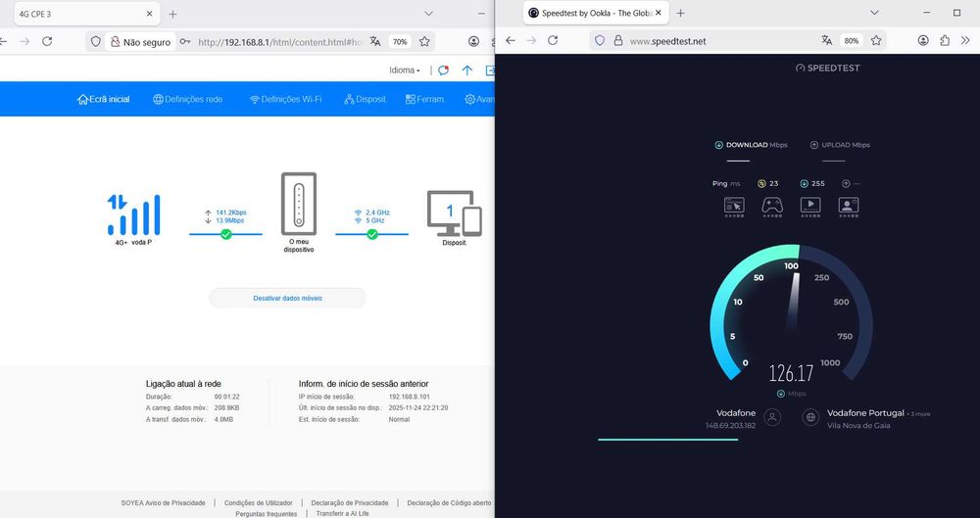The image size is (980, 518).
Task: Click the 70% zoom badge in router address bar
Action: coord(400,42)
